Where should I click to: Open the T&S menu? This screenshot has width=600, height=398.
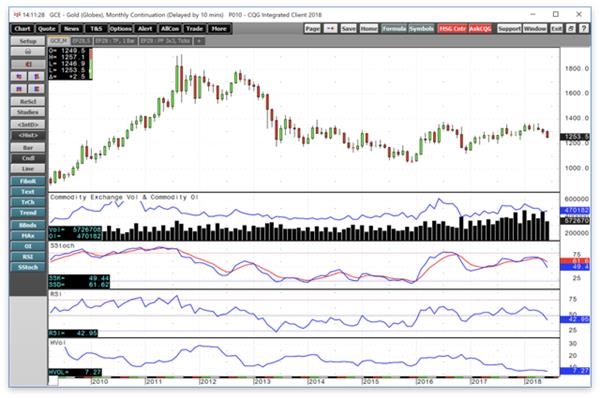click(x=96, y=29)
